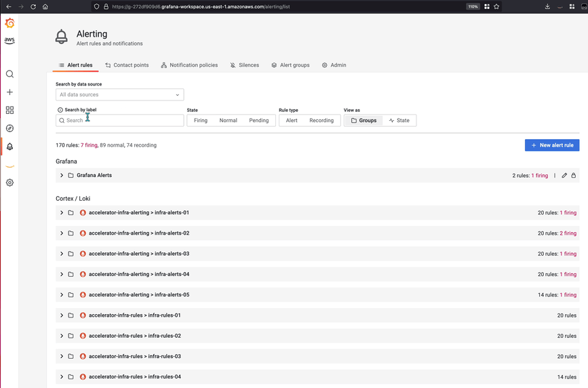The width and height of the screenshot is (588, 388).
Task: Click the folder icon of infra-alerts-01 row
Action: (71, 213)
